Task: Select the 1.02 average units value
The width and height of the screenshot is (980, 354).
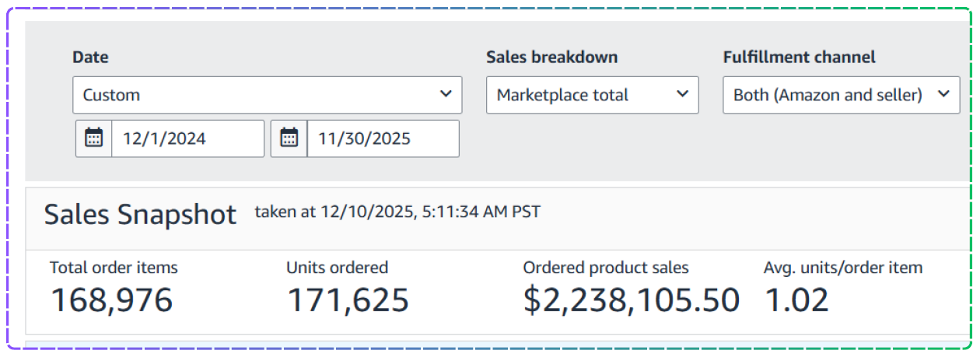Action: pos(796,300)
